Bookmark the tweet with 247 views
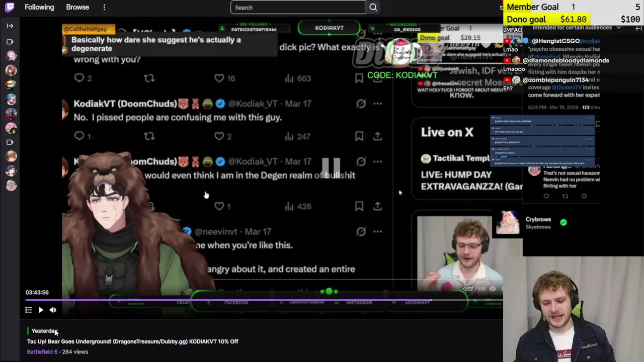 coord(359,136)
